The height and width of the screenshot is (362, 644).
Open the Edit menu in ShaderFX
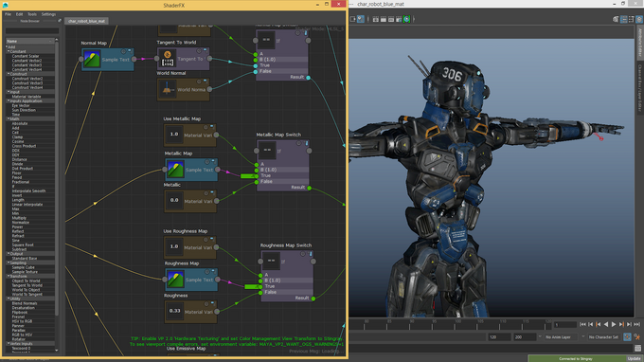(x=19, y=14)
